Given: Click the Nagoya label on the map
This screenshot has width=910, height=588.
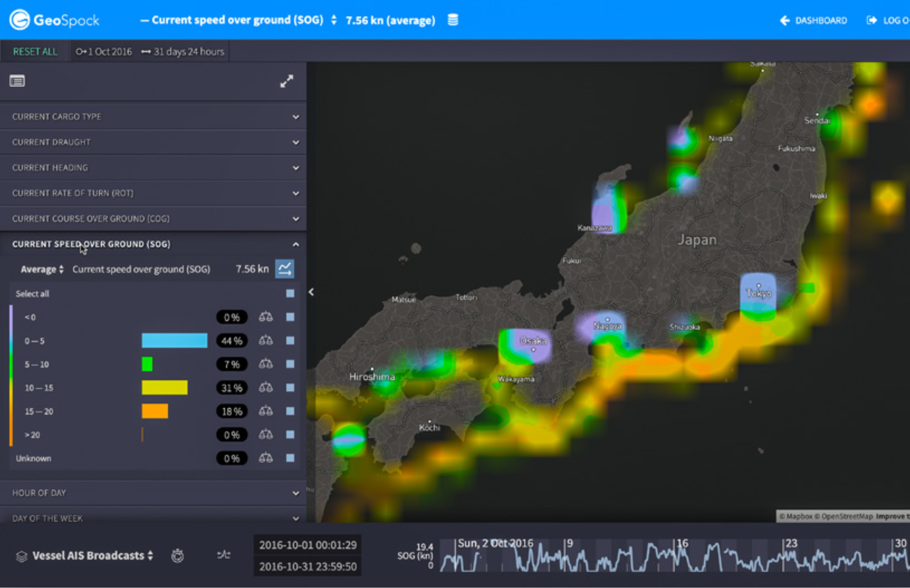Looking at the screenshot, I should tap(607, 326).
